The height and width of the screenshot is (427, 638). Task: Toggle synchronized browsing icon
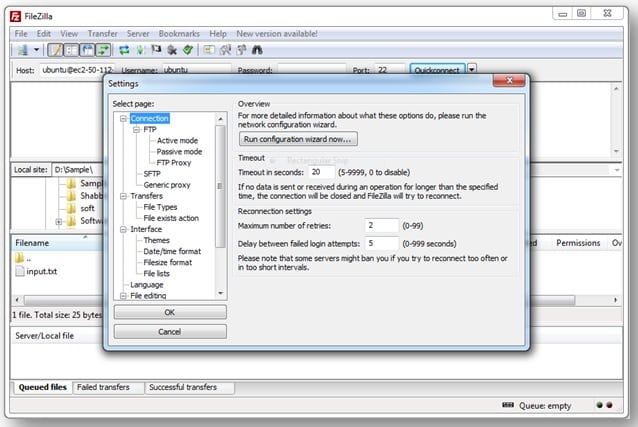click(x=241, y=50)
